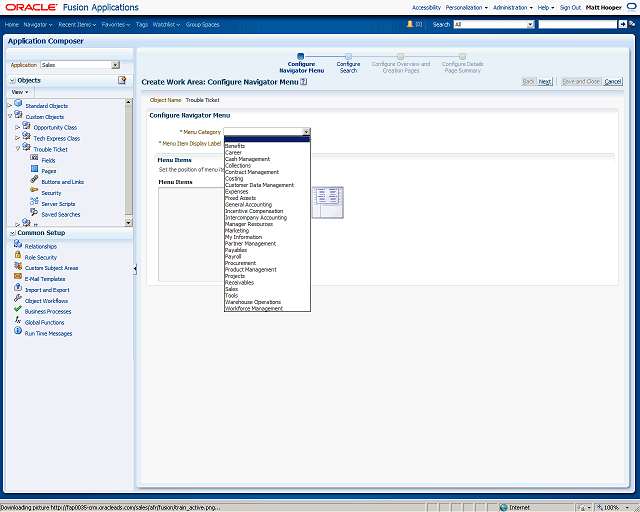This screenshot has width=640, height=512.
Task: Open the View dropdown in Objects panel
Action: (x=20, y=92)
